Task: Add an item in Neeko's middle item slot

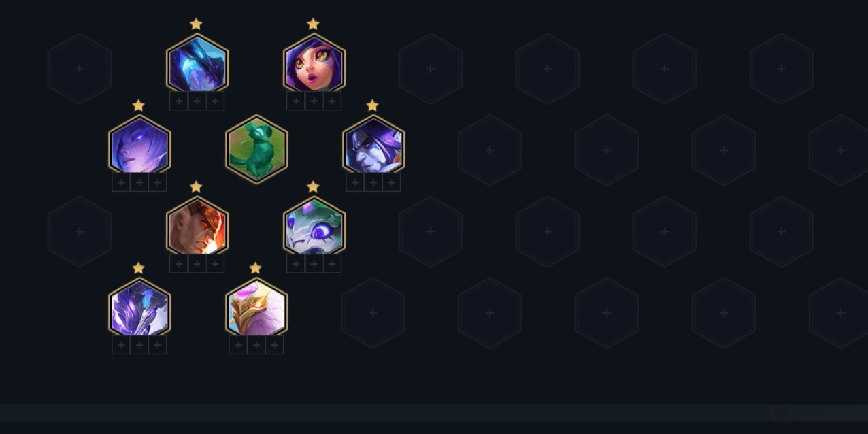Action: 314,101
